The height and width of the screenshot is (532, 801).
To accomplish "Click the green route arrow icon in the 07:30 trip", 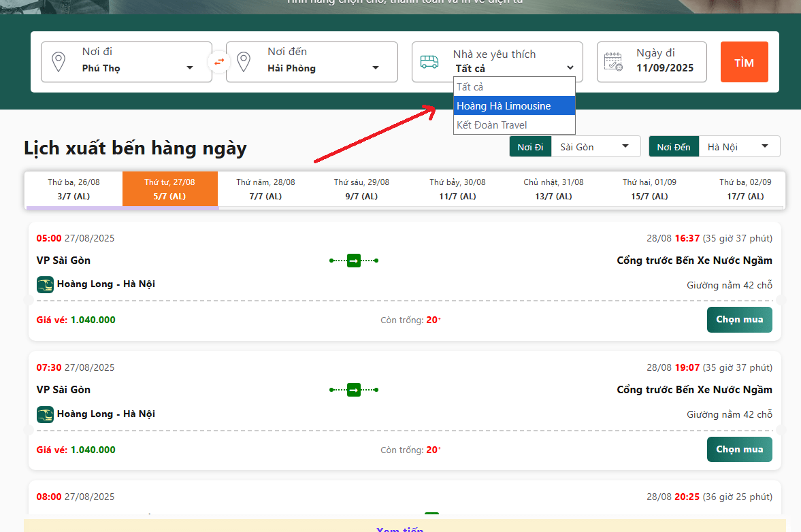I will click(354, 390).
